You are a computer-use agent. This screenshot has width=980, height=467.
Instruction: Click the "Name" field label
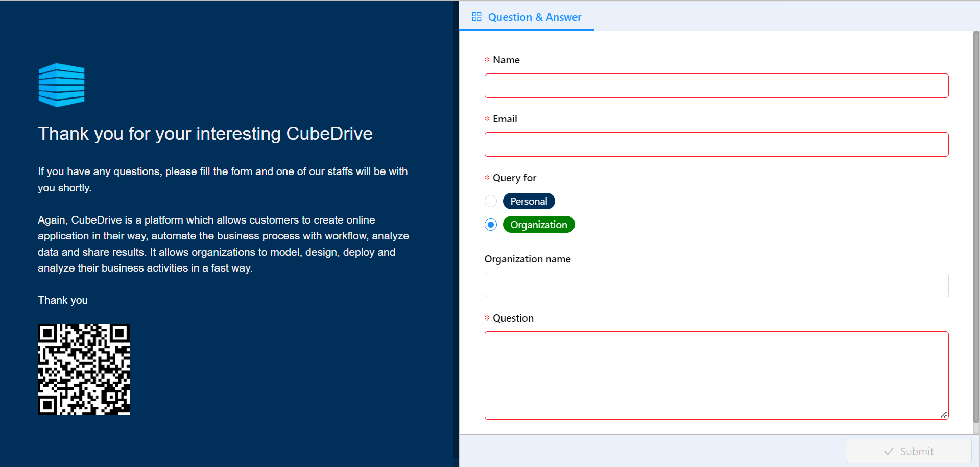pos(506,60)
